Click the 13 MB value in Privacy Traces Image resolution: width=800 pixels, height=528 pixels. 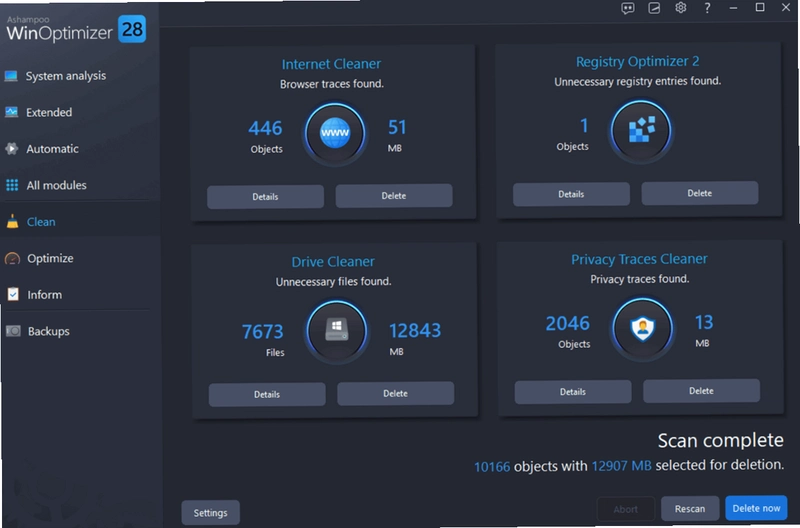point(704,322)
